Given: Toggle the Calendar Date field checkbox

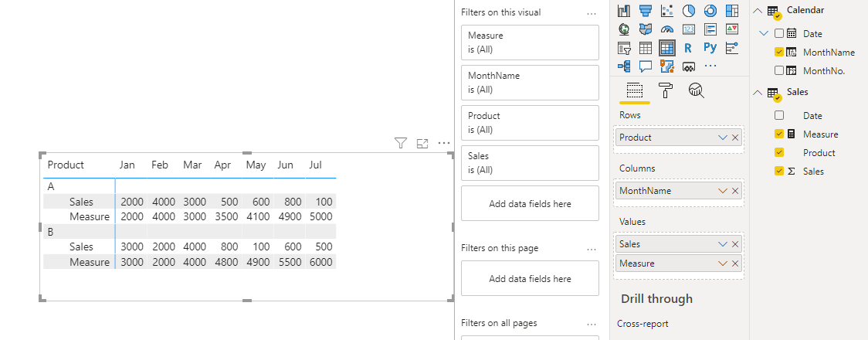Looking at the screenshot, I should [x=779, y=33].
